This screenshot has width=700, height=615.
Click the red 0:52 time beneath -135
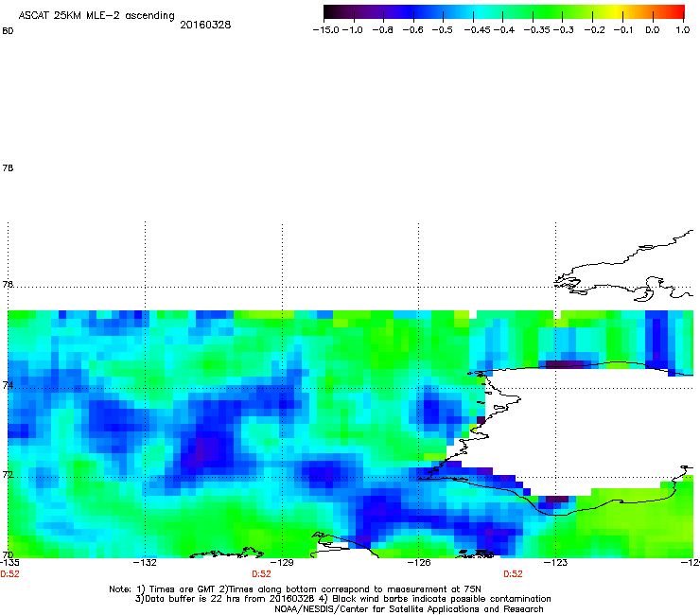point(9,574)
